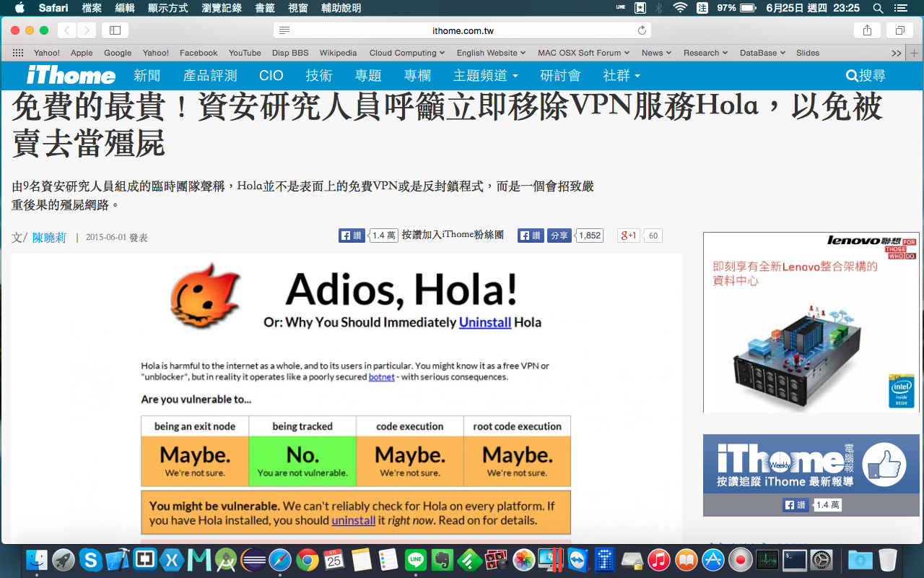Launch Skype from the Dock
The width and height of the screenshot is (924, 578).
90,559
